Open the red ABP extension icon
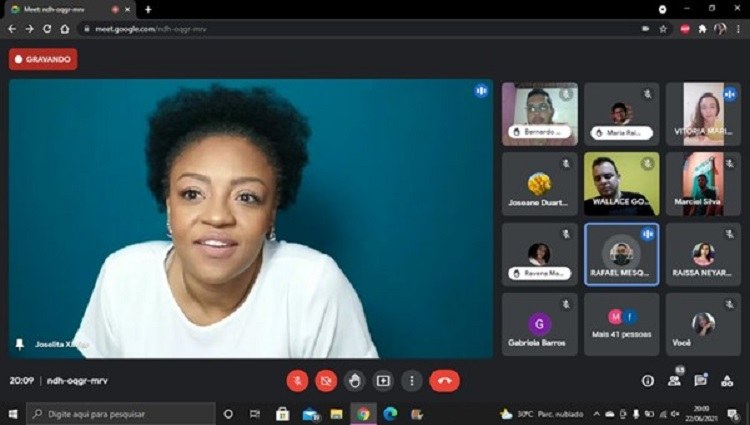The image size is (750, 425). [685, 29]
